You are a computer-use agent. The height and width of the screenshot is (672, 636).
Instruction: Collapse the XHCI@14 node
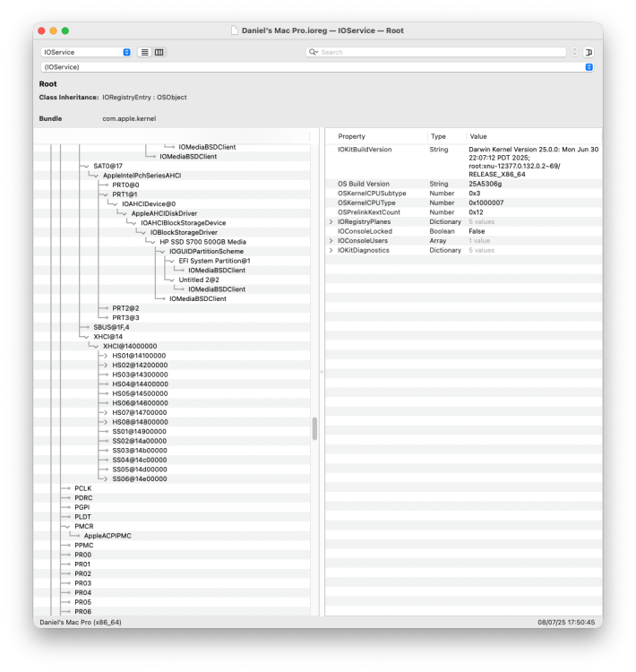[x=87, y=337]
